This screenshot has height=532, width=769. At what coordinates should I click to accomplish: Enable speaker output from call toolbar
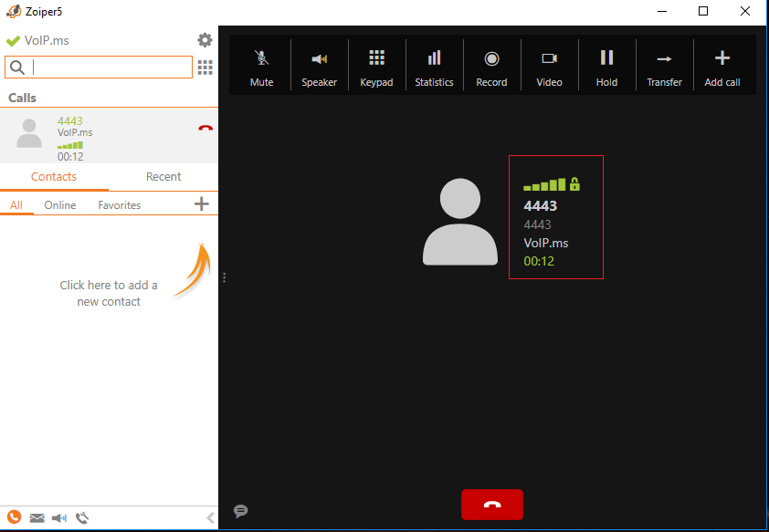[319, 64]
